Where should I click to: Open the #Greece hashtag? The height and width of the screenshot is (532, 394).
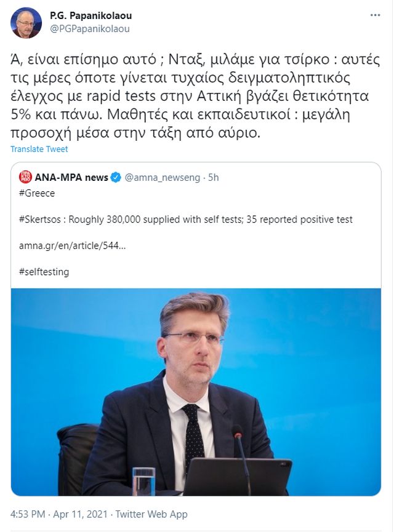[x=37, y=193]
